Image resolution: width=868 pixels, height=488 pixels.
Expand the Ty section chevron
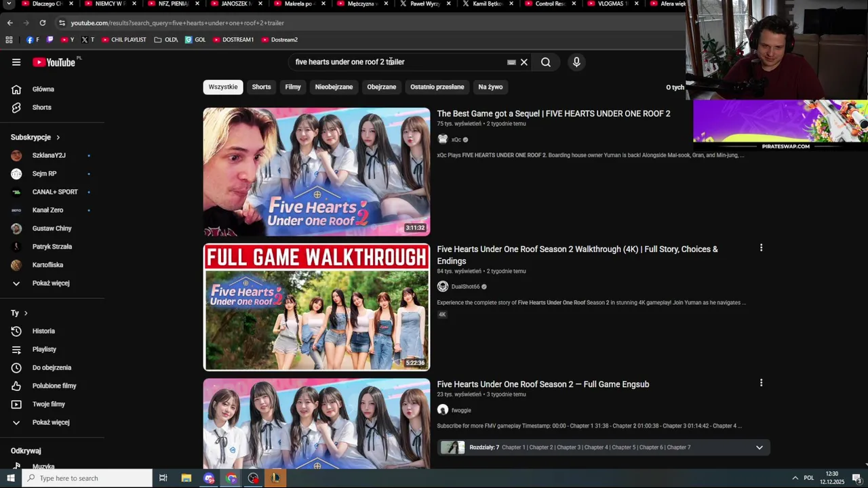pos(26,313)
